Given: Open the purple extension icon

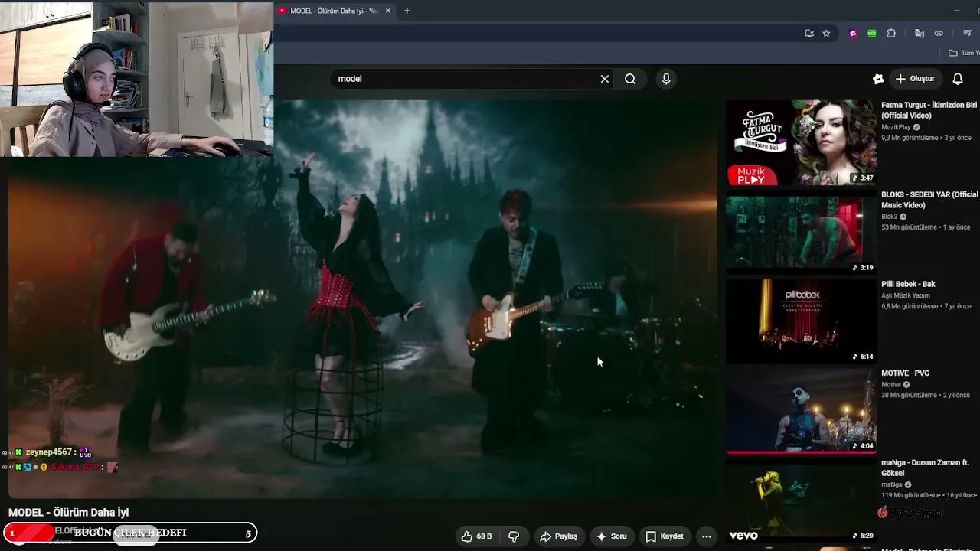Looking at the screenshot, I should [853, 34].
